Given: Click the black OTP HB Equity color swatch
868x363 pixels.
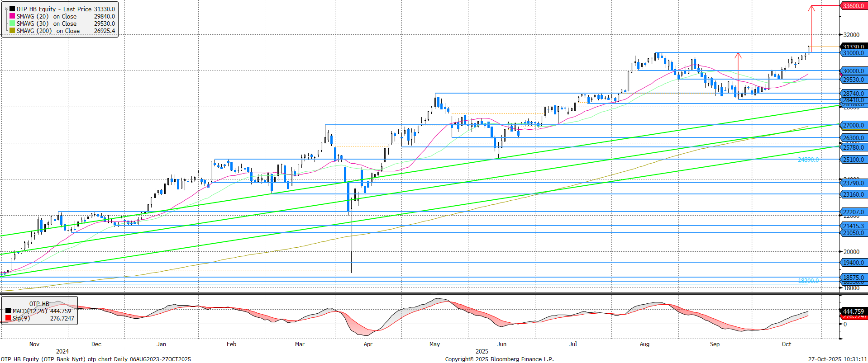Looking at the screenshot, I should click(12, 9).
